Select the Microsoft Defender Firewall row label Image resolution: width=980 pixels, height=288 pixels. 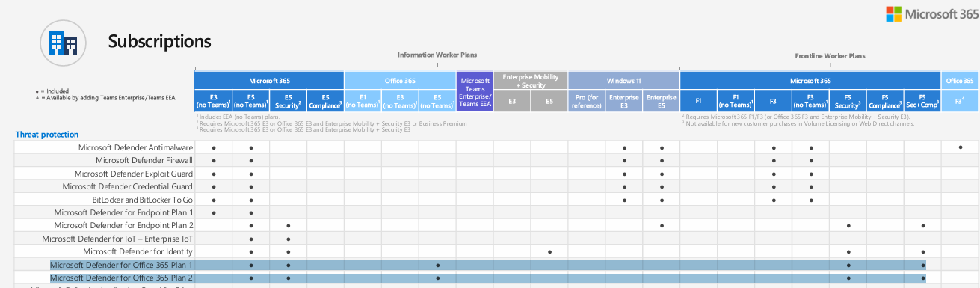point(144,160)
